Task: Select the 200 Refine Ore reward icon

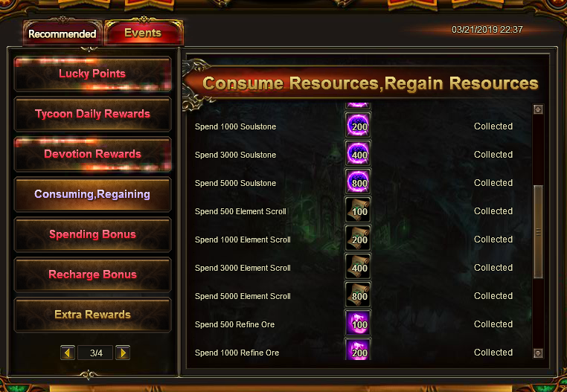Action: pyautogui.click(x=358, y=350)
